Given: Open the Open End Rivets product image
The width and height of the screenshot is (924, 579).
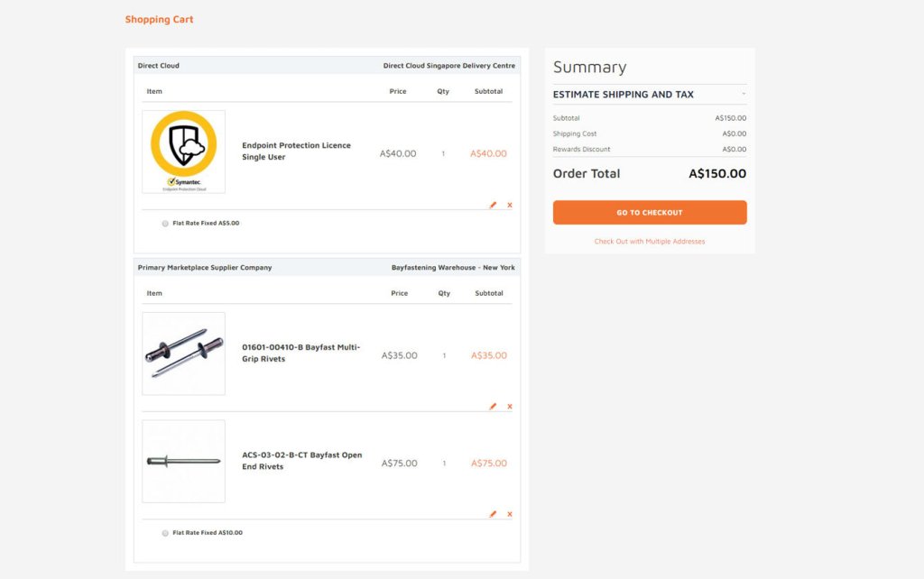Looking at the screenshot, I should coord(183,461).
